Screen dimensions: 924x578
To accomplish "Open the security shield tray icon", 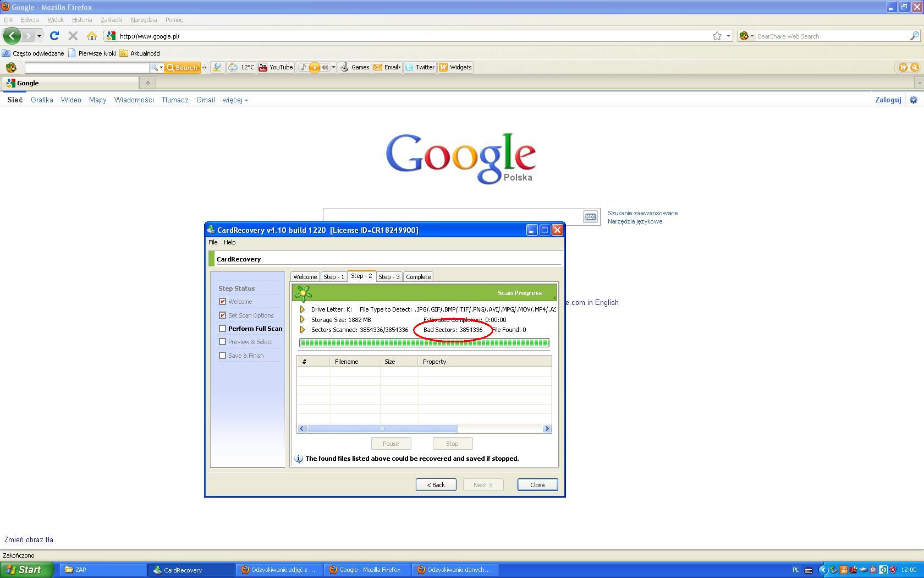I will click(x=893, y=570).
